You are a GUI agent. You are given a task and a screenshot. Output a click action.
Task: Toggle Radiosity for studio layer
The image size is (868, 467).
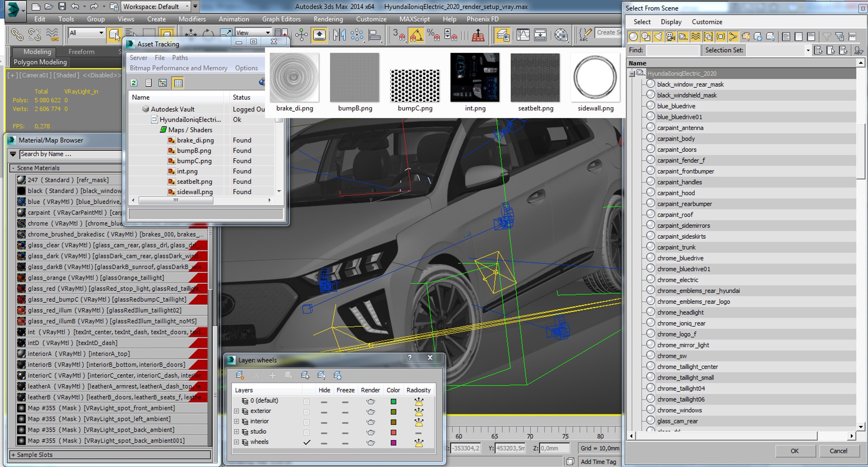tap(419, 433)
